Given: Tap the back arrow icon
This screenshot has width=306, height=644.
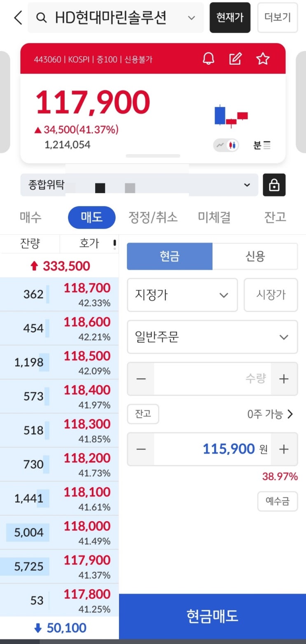Looking at the screenshot, I should point(18,18).
